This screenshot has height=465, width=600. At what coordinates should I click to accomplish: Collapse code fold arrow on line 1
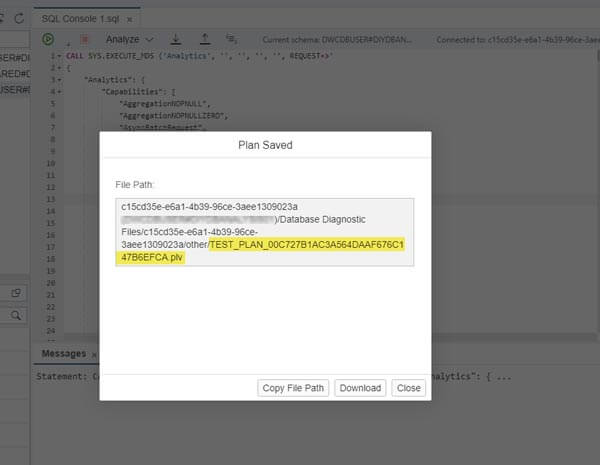(59, 56)
